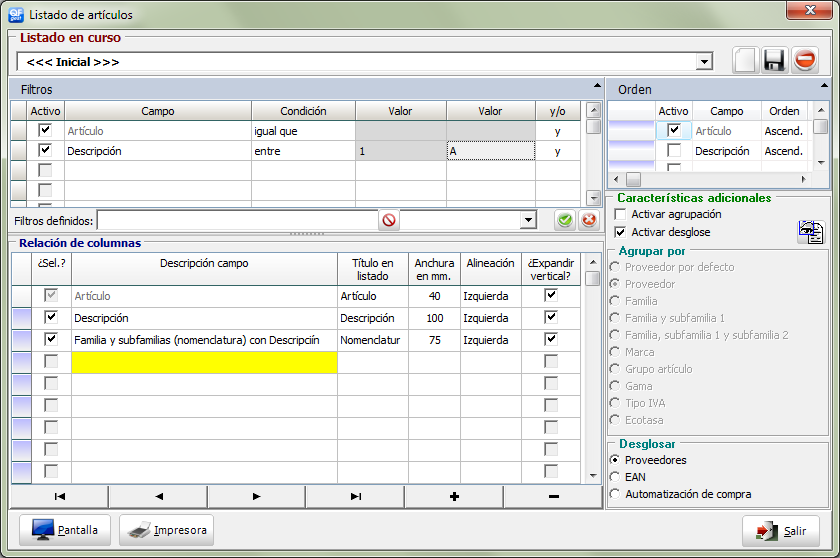
Task: Click the yellow highlighted empty description cell
Action: tap(204, 363)
